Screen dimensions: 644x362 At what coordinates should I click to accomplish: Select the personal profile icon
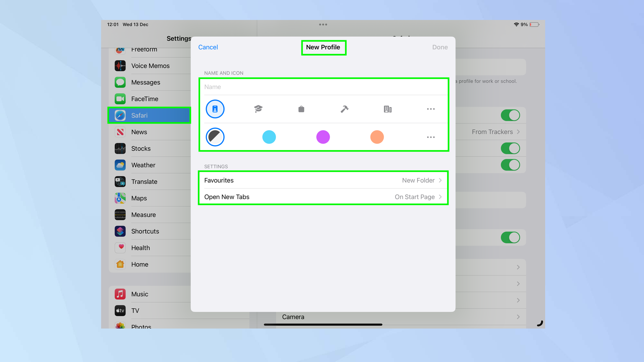(x=214, y=109)
